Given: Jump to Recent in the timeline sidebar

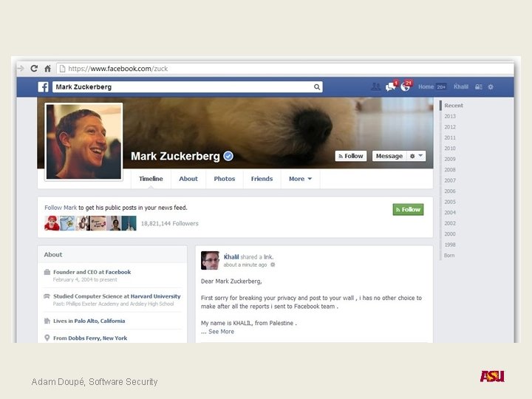Looking at the screenshot, I should click(454, 106).
